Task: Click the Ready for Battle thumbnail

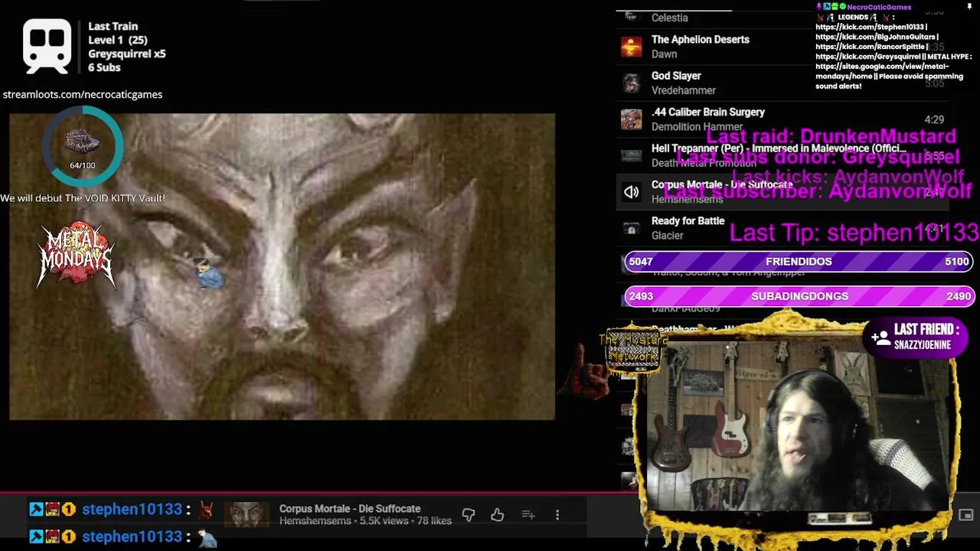Action: (x=631, y=228)
